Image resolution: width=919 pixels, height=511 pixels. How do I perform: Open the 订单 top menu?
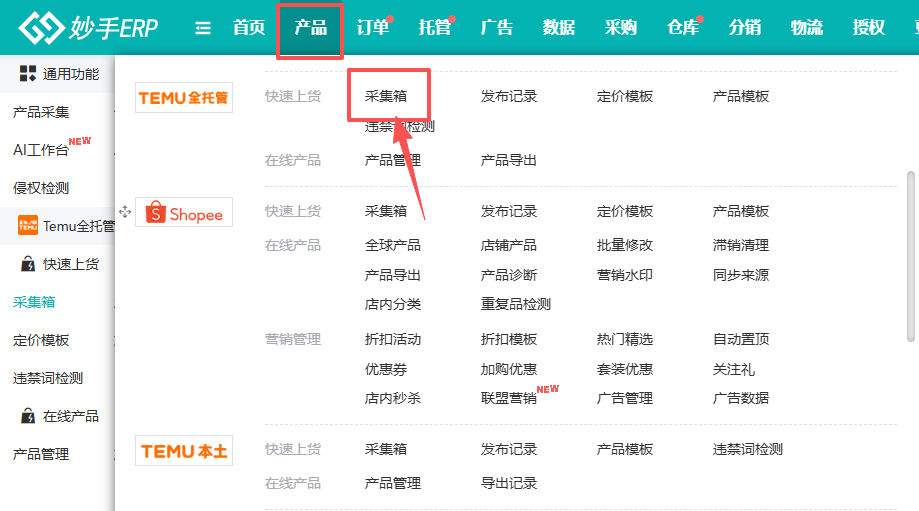[x=373, y=28]
